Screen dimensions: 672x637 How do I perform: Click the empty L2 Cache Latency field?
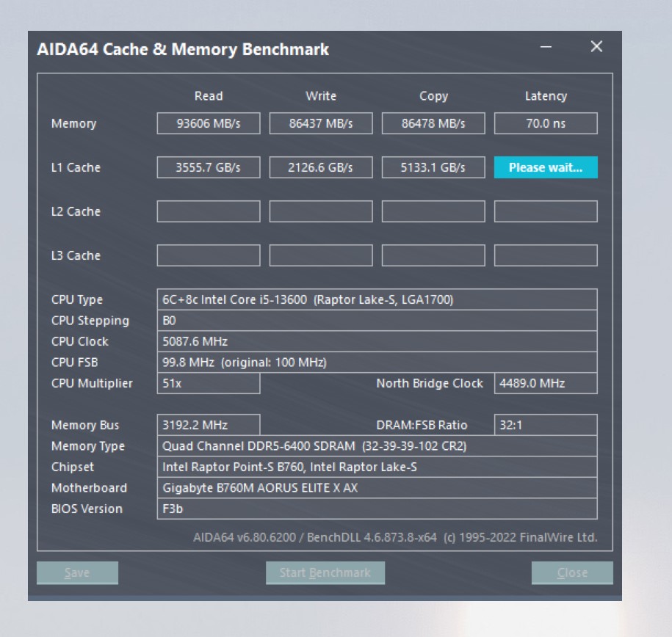click(546, 211)
